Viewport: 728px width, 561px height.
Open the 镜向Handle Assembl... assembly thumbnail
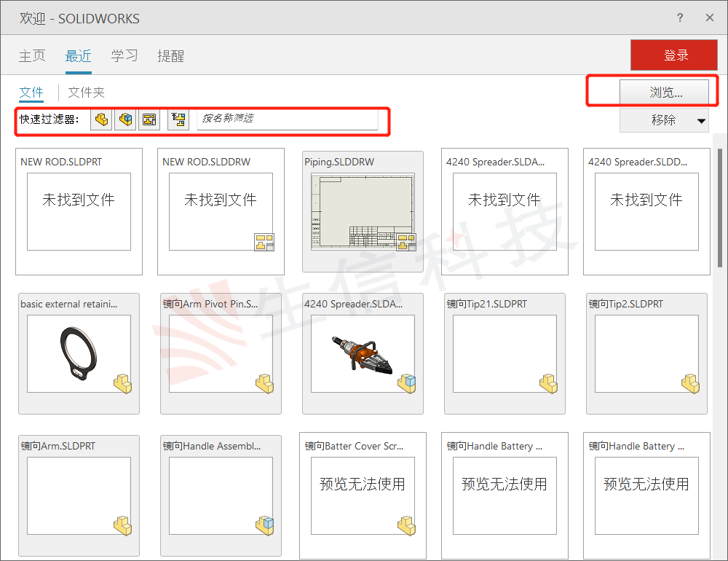coord(221,495)
